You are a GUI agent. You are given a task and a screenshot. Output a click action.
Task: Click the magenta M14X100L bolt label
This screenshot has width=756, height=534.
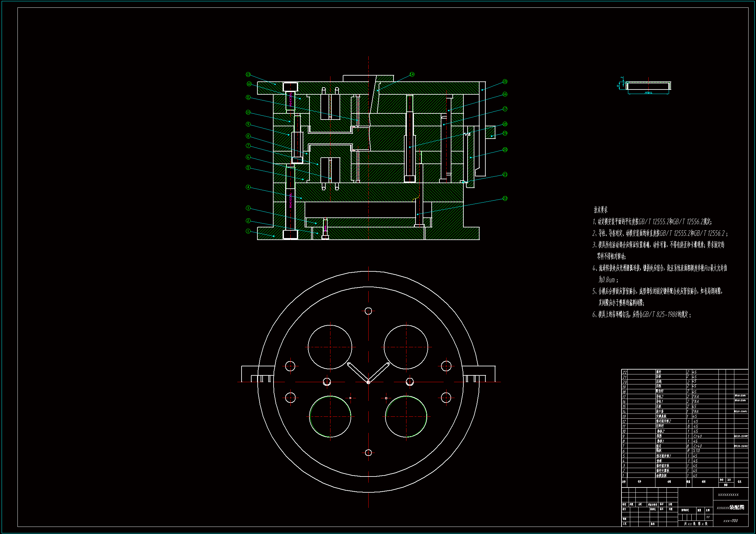click(x=290, y=201)
